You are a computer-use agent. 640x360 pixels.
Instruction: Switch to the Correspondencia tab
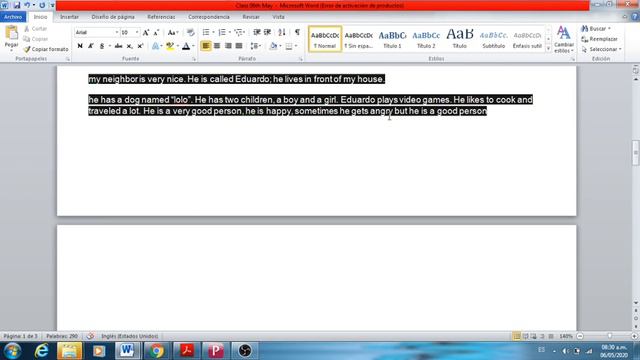click(x=209, y=17)
